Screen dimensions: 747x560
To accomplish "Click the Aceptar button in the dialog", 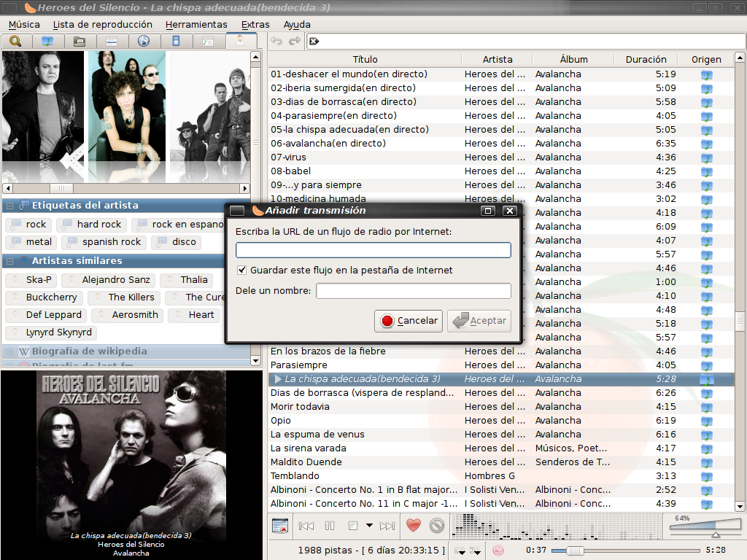I will (x=479, y=321).
